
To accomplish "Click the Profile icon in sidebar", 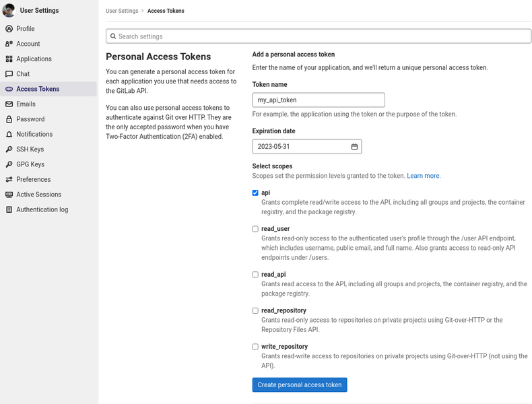I will coord(9,29).
